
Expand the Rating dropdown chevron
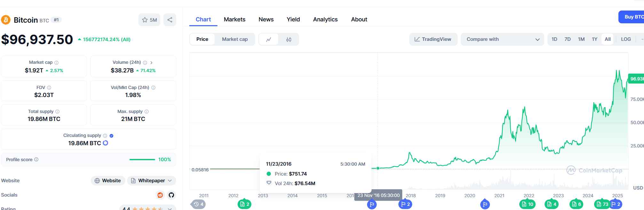click(170, 208)
